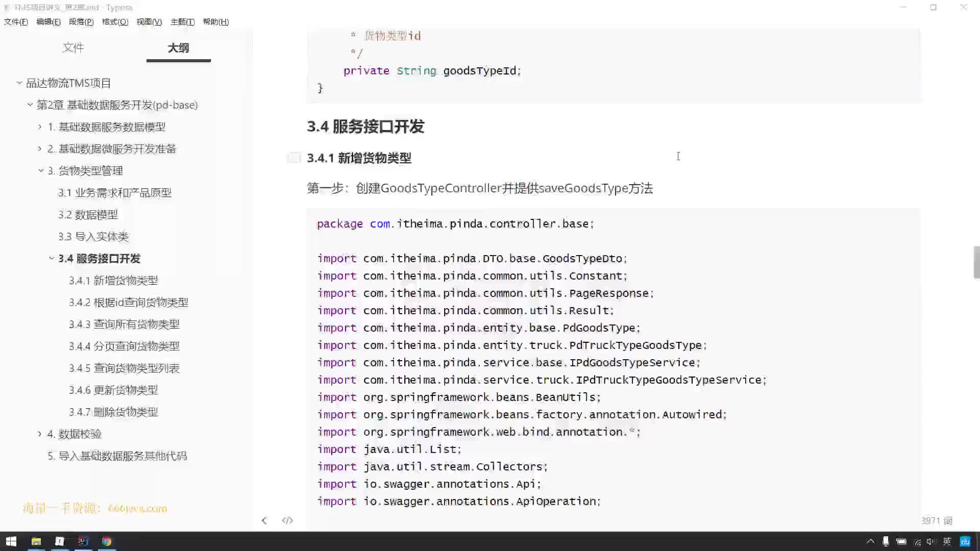Go to 3.4.3 查询所有货物类型
980x551 pixels.
(124, 324)
